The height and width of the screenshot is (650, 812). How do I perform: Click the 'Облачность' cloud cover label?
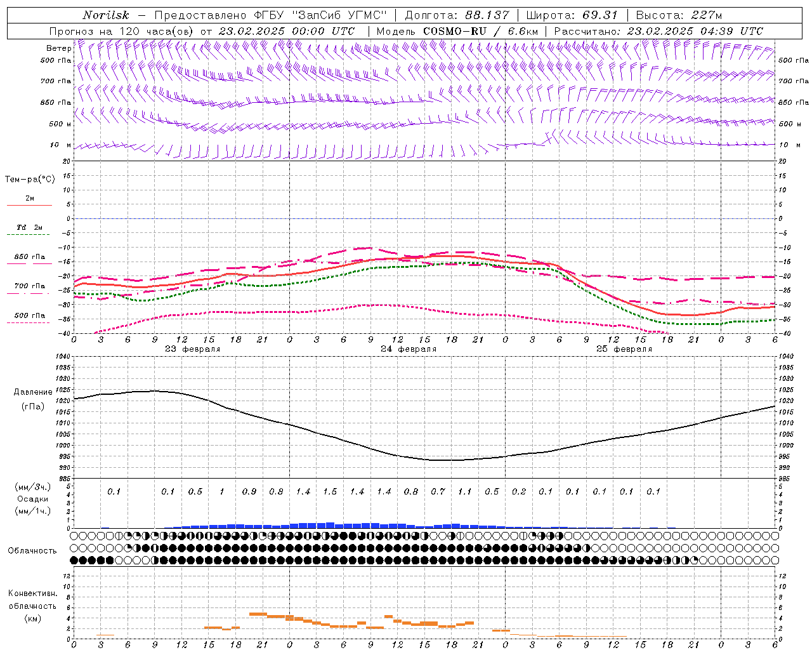[x=32, y=550]
